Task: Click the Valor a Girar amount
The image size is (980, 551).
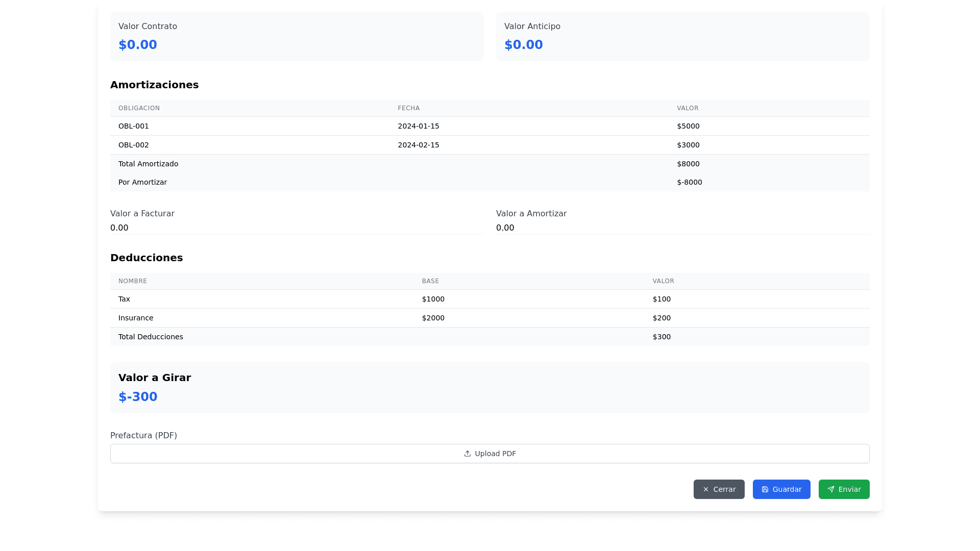Action: pos(138,397)
